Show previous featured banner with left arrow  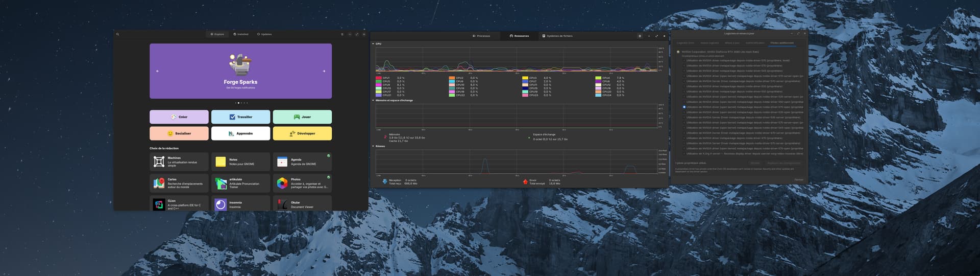coord(157,71)
